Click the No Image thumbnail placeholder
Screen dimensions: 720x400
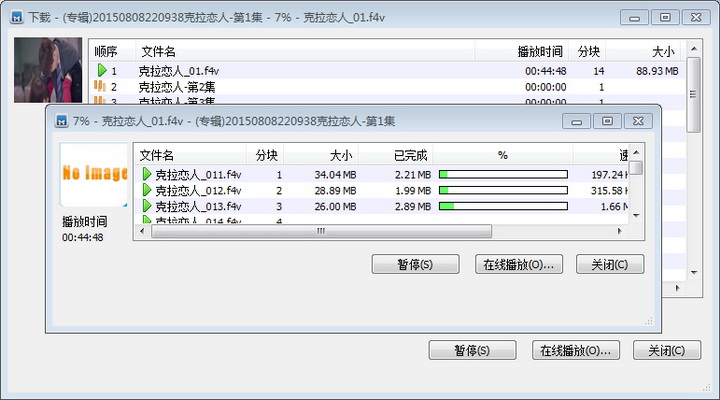click(94, 174)
